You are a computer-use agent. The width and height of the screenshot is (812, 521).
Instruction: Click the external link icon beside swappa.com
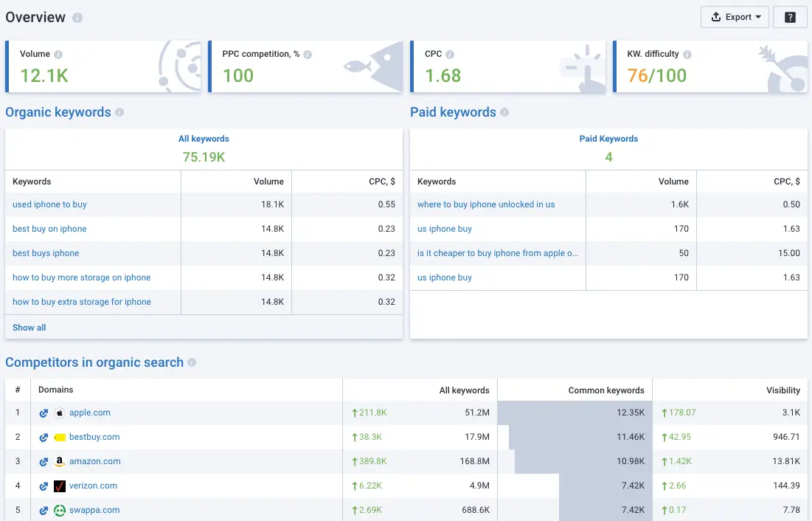coord(43,510)
